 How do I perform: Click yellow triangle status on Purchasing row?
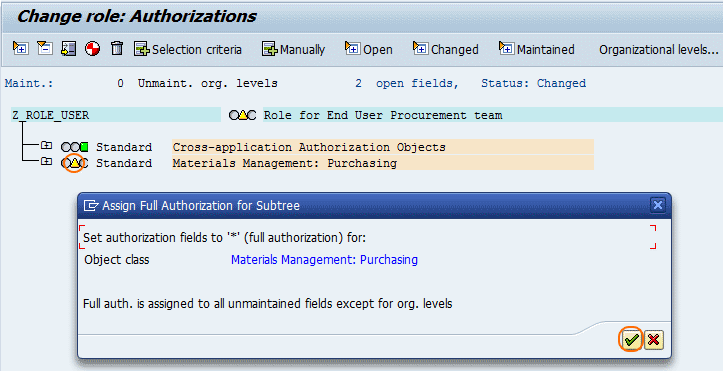coord(75,163)
